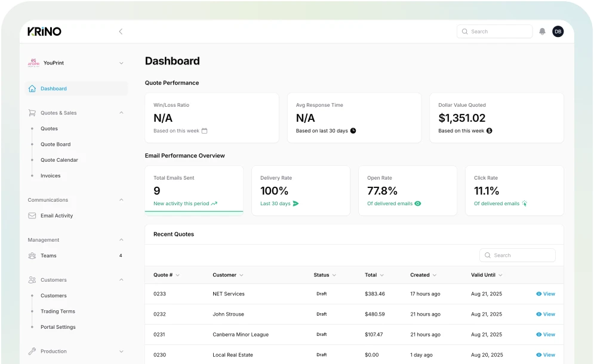
Task: Sort by the Total column
Action: (x=374, y=275)
